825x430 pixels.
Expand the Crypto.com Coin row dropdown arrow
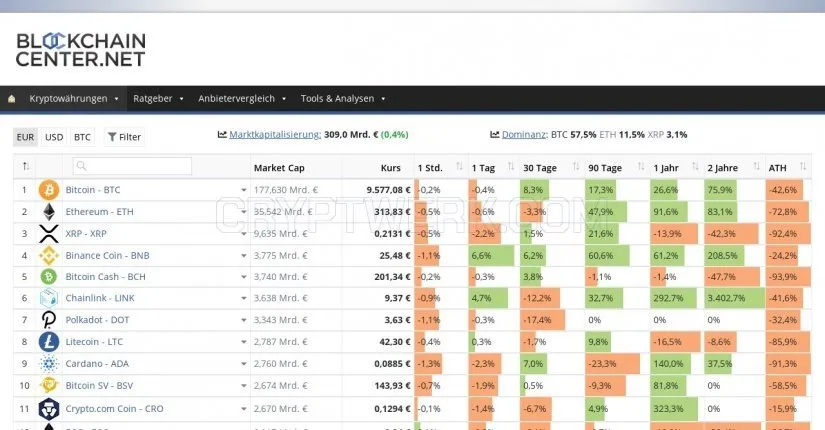(x=244, y=409)
